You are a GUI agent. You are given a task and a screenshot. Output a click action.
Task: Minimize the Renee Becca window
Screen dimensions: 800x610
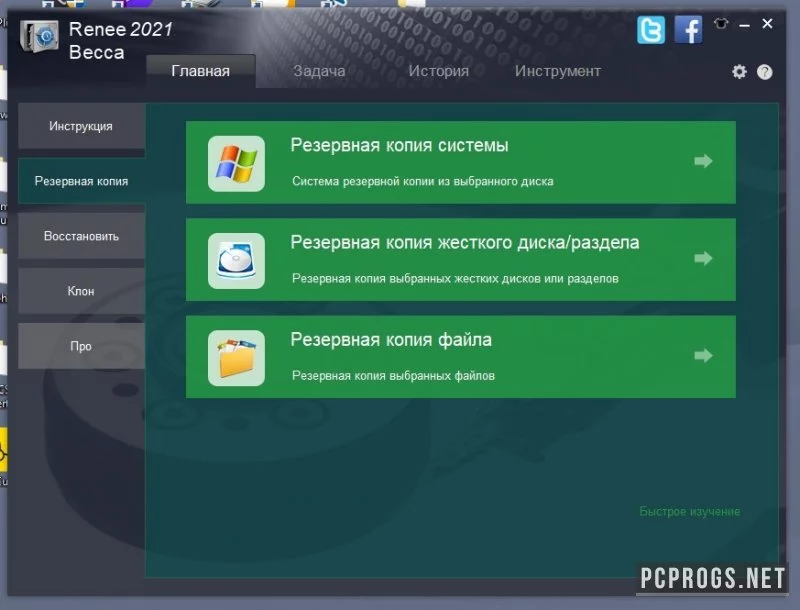tap(744, 25)
